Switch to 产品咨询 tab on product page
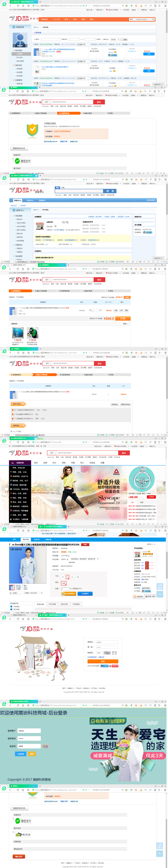The image size is (168, 868). pyautogui.click(x=76, y=604)
